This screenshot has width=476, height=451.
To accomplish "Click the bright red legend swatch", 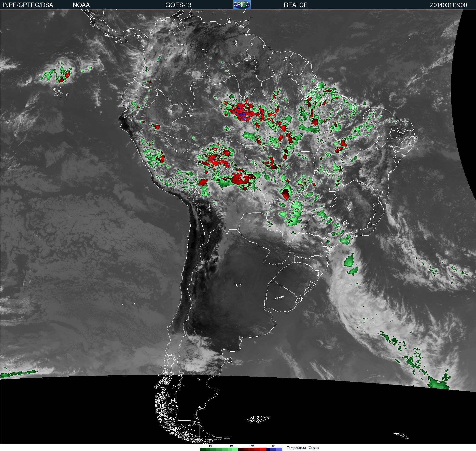I will [x=263, y=449].
